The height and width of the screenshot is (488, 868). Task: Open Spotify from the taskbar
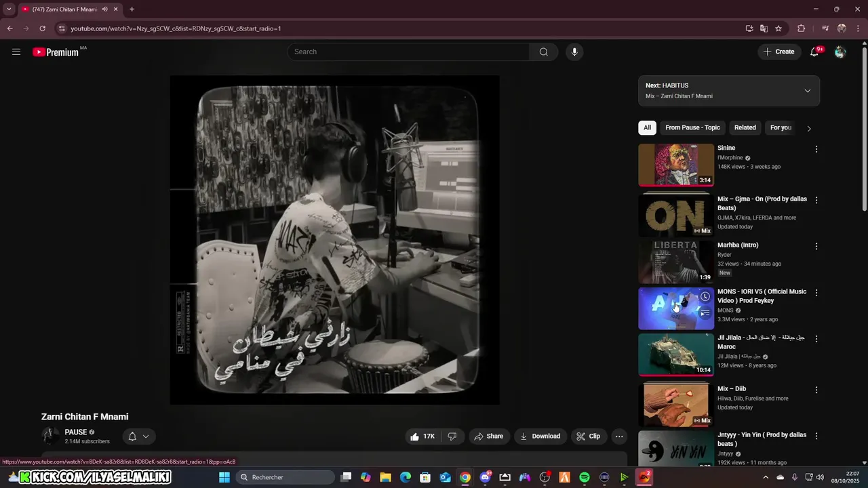coord(585,477)
